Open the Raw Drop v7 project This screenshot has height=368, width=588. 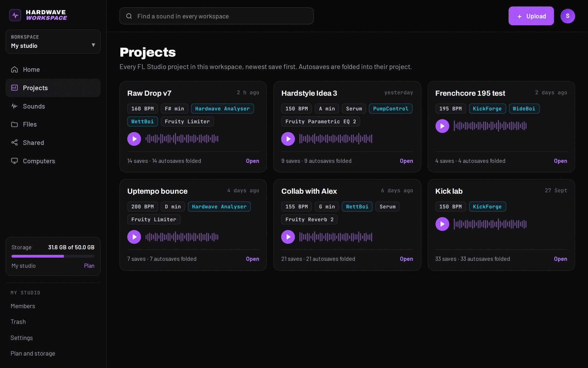click(253, 161)
